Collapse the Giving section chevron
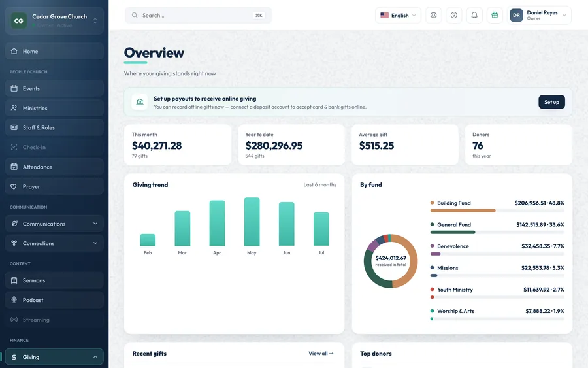 point(95,357)
